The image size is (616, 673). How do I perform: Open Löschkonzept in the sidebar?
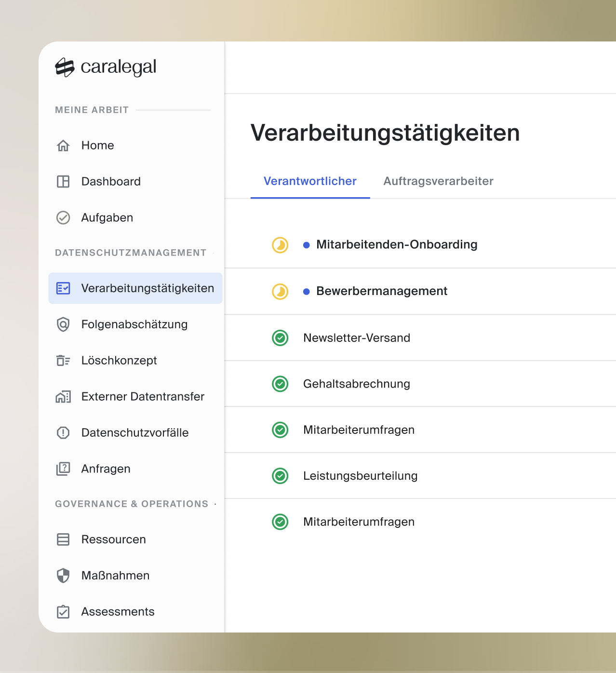pos(135,360)
